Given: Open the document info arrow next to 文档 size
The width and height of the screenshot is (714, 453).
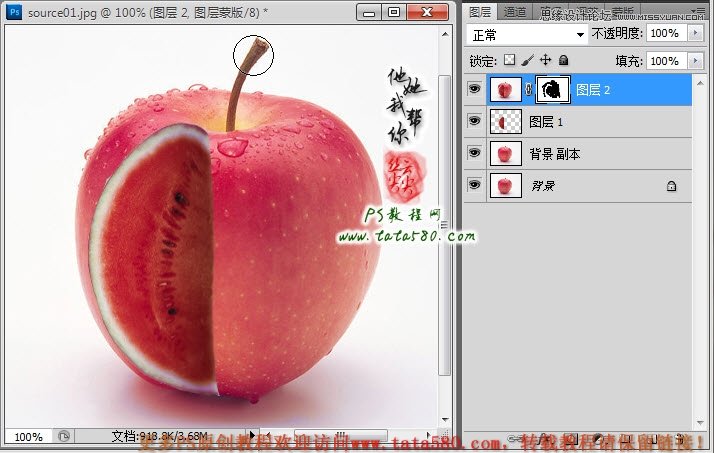Looking at the screenshot, I should [252, 435].
